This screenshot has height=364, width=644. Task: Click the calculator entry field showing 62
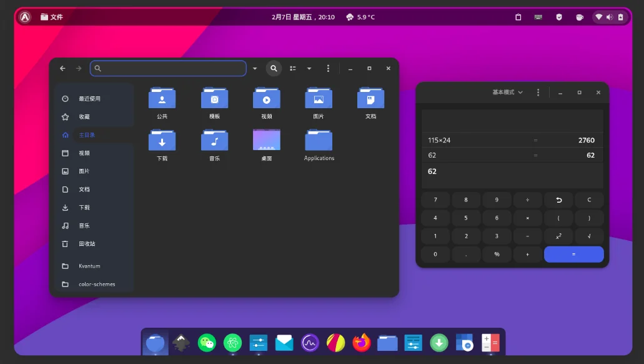tap(512, 171)
